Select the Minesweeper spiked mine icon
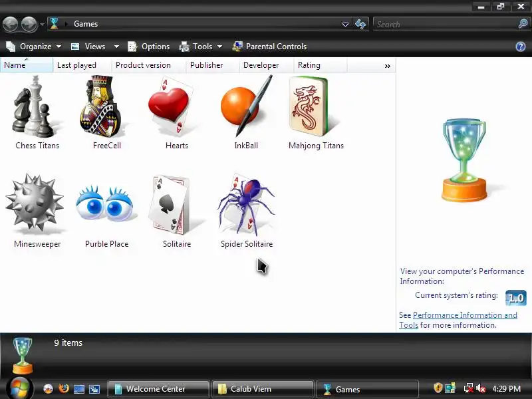Screen dimensions: 532x399 (x=35, y=203)
